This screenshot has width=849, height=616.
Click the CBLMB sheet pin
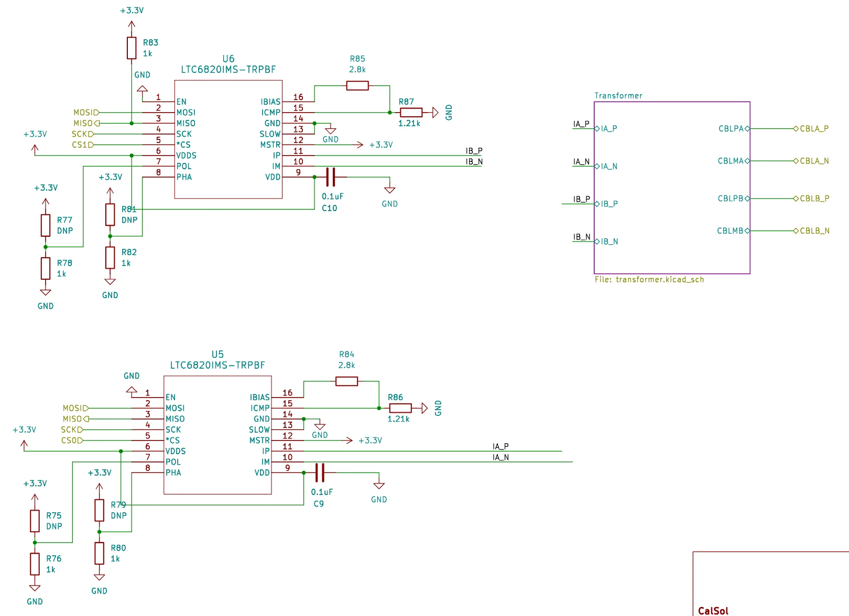coord(733,230)
